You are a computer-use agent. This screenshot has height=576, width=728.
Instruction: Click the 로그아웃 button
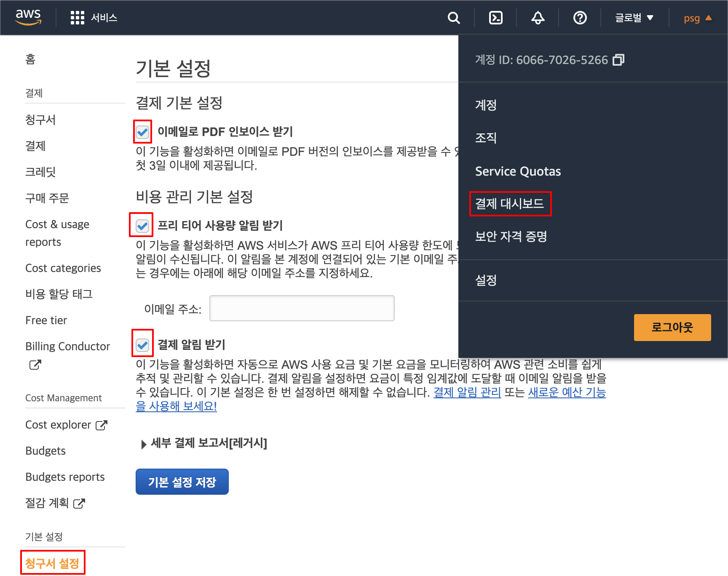(x=672, y=327)
